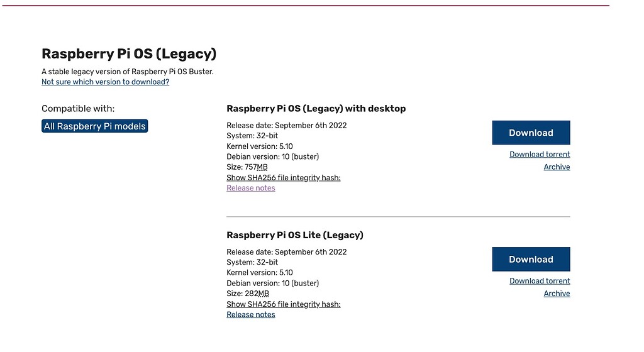Viewport: 644px width, 352px height.
Task: Click Download torrent for OS Lite (Legacy)
Action: tap(540, 281)
